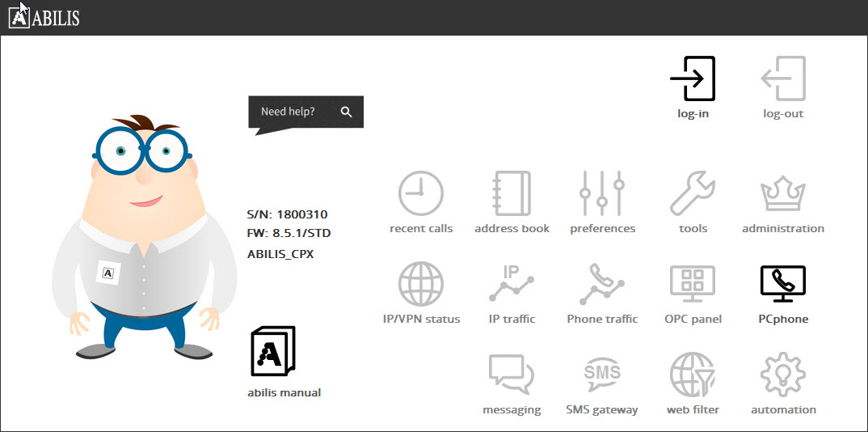This screenshot has width=868, height=432.
Task: Click the "log-in" label
Action: tap(693, 114)
